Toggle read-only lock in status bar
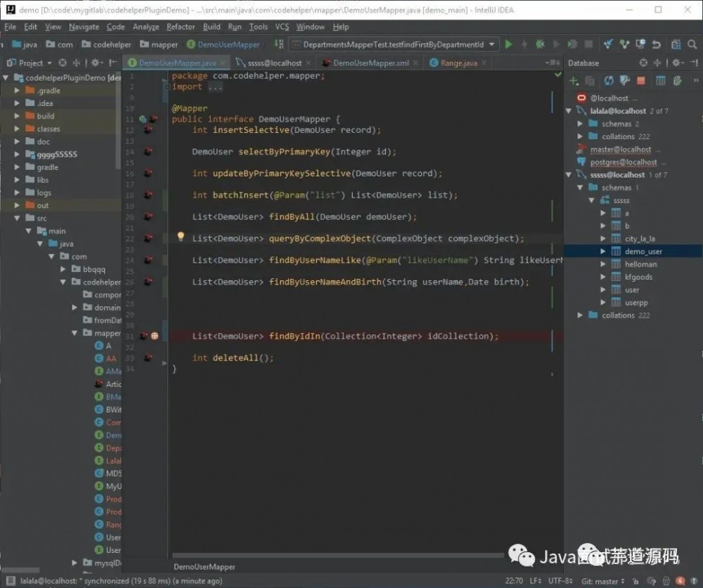The image size is (703, 588). [x=636, y=581]
